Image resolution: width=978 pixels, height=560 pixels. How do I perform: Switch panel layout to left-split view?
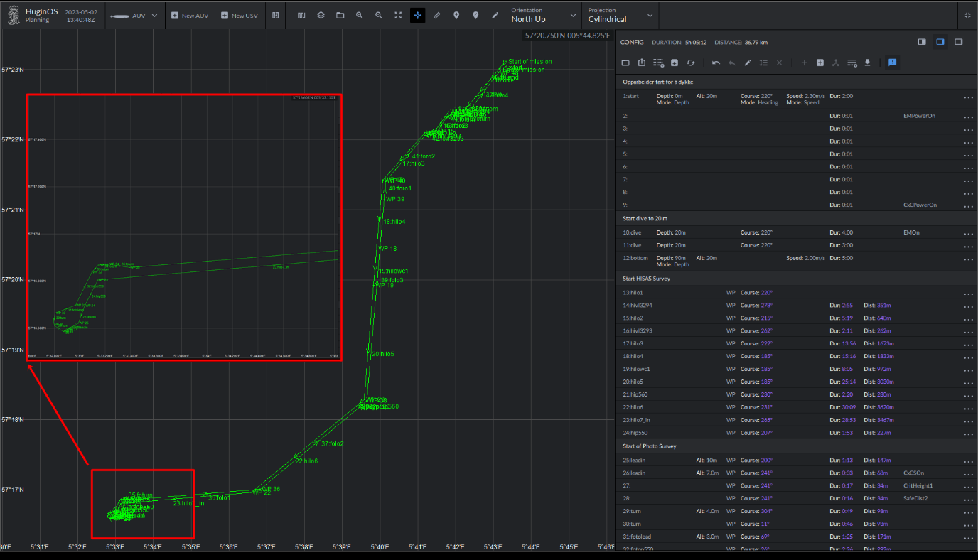pos(922,42)
